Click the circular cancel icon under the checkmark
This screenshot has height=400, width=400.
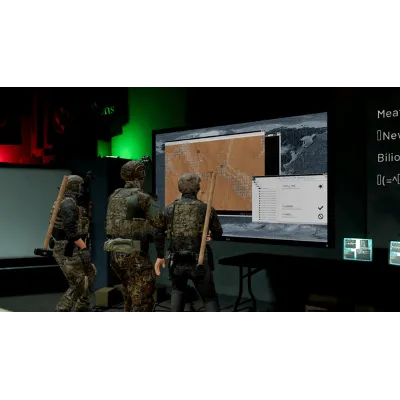point(320,216)
